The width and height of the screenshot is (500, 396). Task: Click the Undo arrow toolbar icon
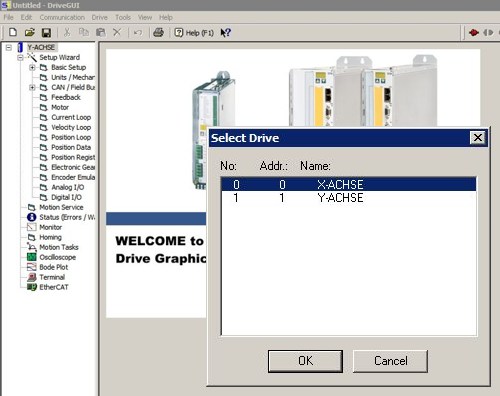point(138,32)
